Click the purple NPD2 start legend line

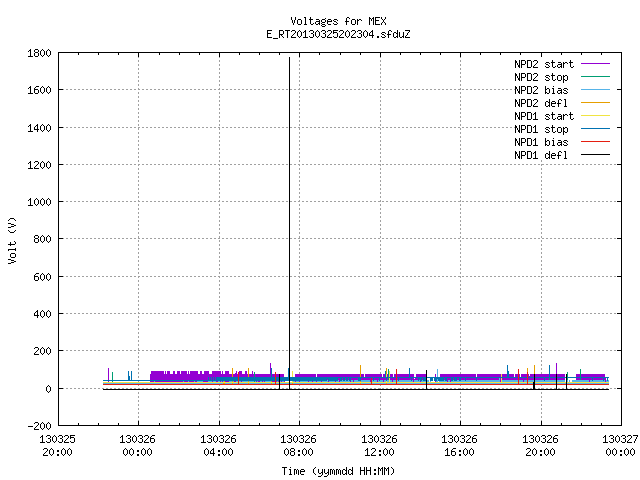(595, 64)
